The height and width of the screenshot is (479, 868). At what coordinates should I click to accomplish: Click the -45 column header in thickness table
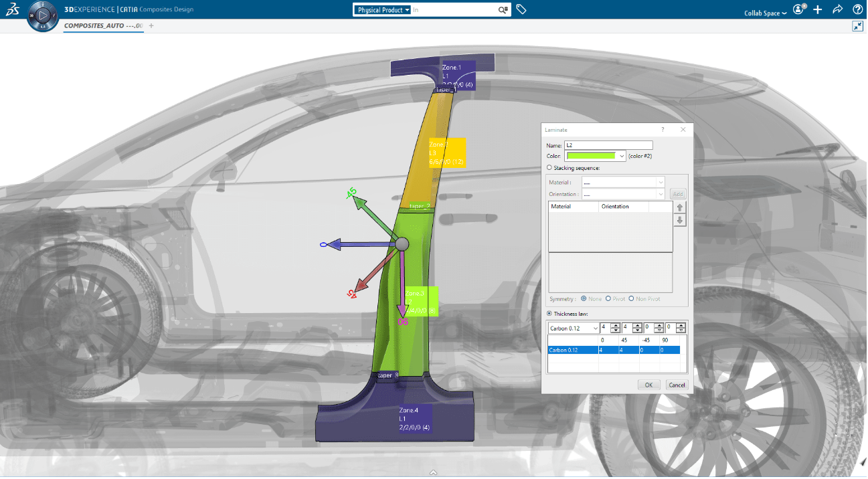(x=649, y=340)
